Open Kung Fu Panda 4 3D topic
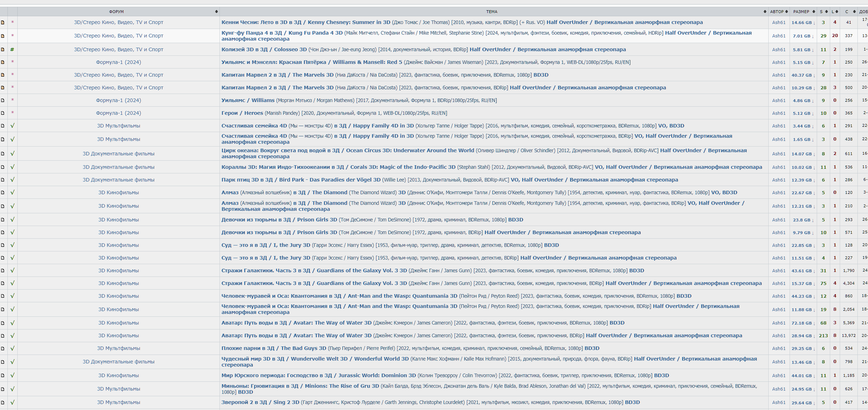The height and width of the screenshot is (410, 868). 486,36
